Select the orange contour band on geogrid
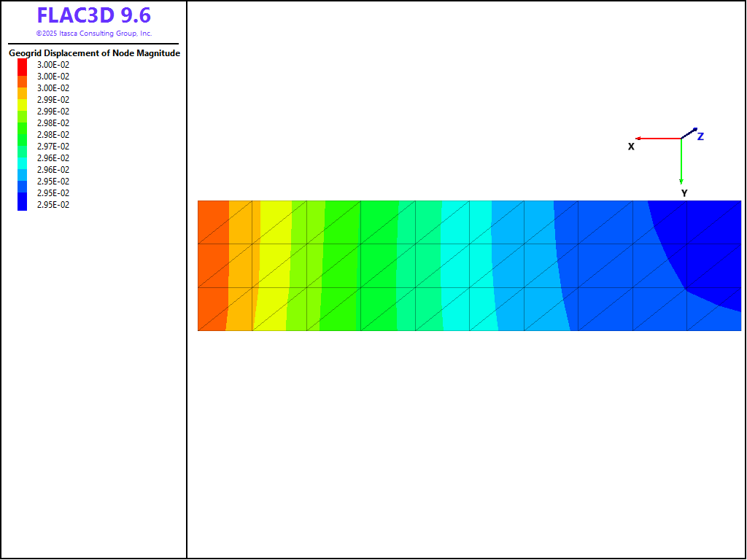This screenshot has width=747, height=560. [x=212, y=265]
